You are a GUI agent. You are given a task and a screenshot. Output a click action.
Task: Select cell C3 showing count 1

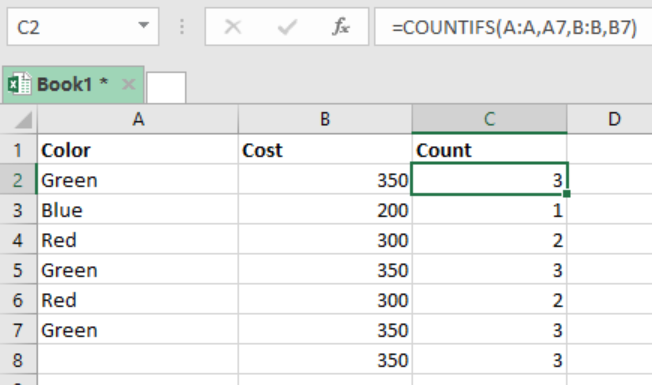pyautogui.click(x=489, y=209)
